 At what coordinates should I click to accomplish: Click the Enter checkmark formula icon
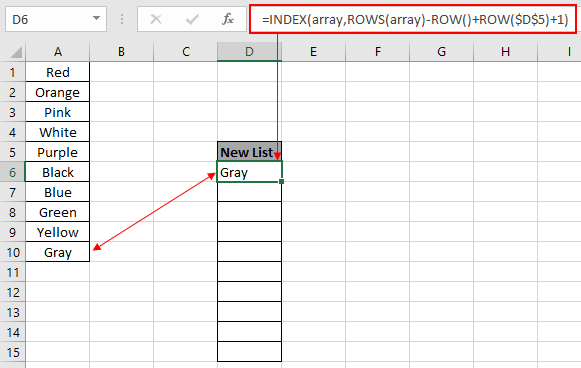tap(192, 19)
